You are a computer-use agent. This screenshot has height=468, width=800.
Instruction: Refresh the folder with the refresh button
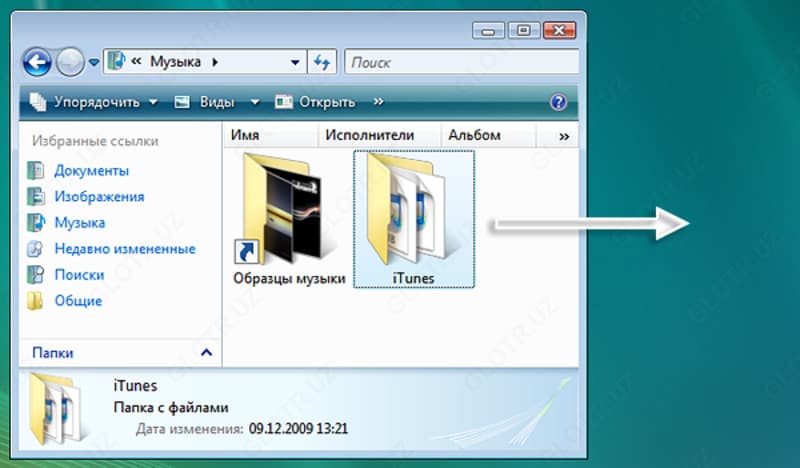322,62
